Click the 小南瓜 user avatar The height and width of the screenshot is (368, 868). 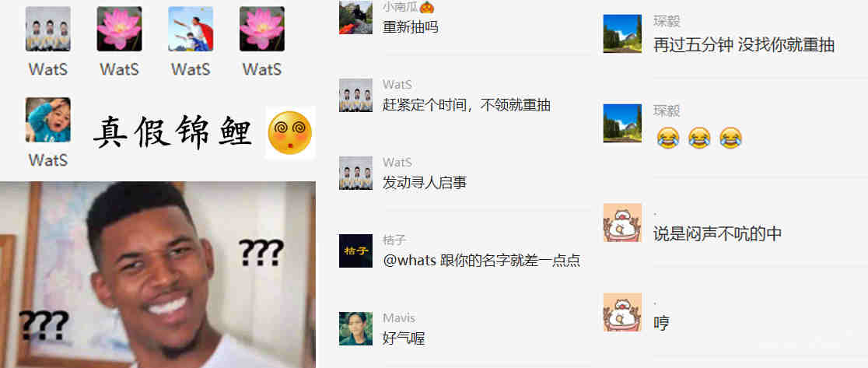(355, 17)
